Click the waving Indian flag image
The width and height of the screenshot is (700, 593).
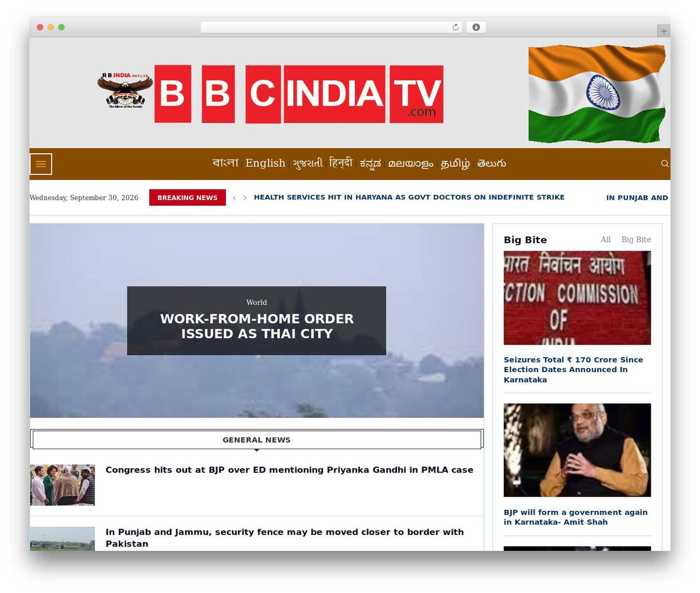[597, 94]
